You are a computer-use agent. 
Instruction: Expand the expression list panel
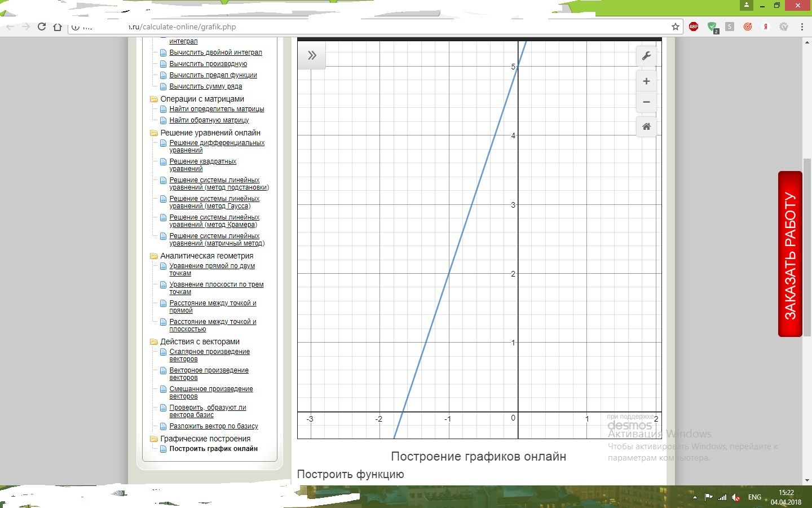[312, 55]
